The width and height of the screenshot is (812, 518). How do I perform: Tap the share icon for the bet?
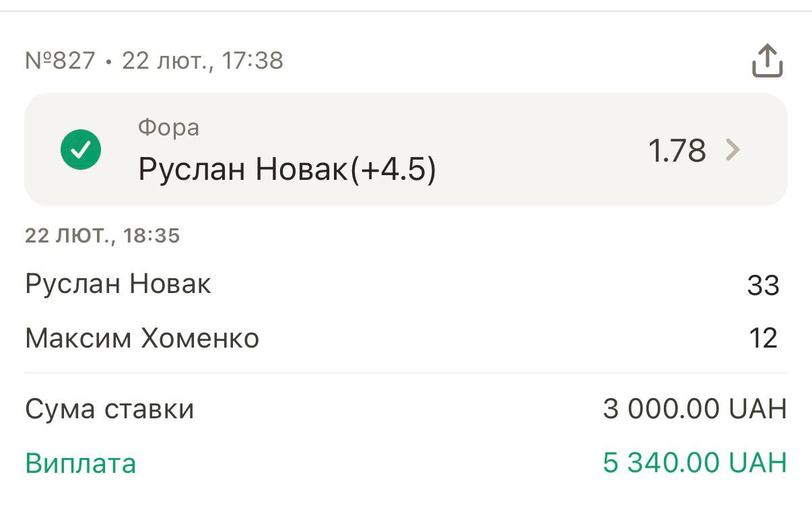click(767, 61)
